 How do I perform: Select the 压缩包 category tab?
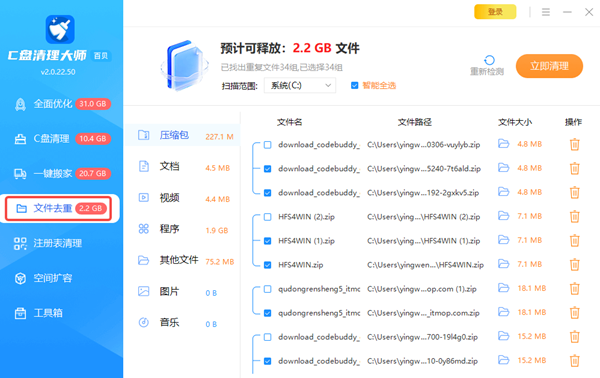[183, 135]
